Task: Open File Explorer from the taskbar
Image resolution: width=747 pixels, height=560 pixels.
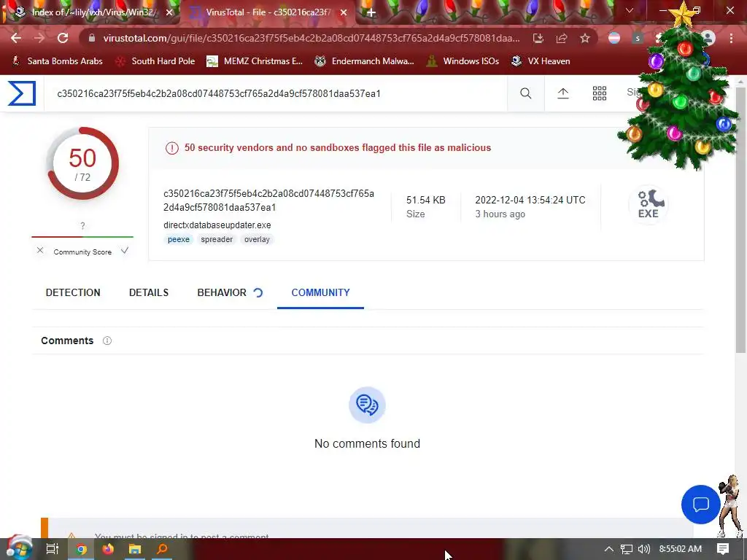Action: tap(135, 549)
